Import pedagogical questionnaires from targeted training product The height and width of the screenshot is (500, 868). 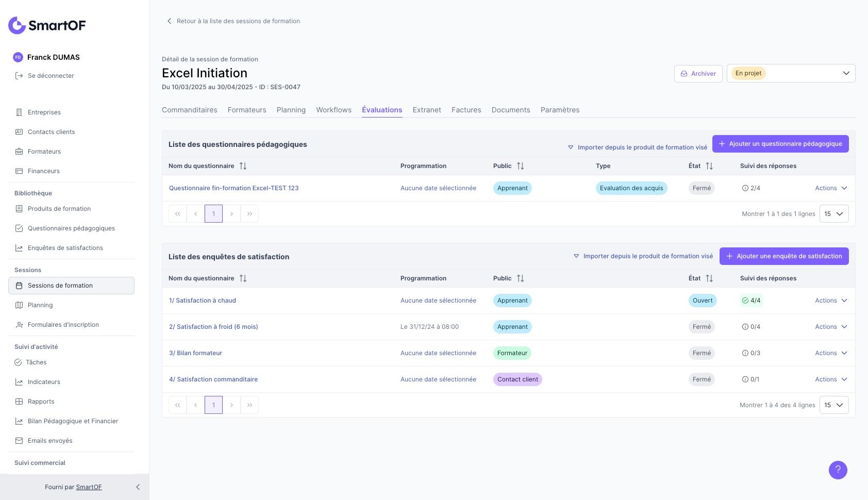(x=638, y=147)
